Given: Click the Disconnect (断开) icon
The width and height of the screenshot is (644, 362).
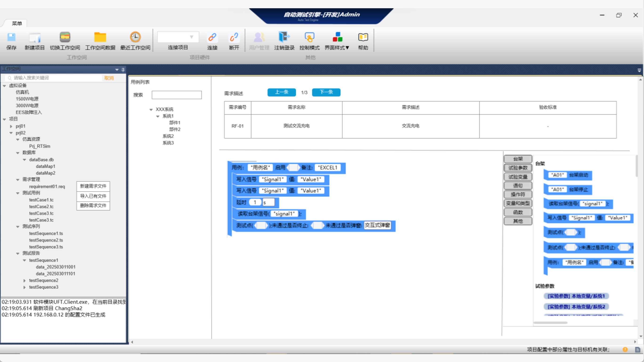Looking at the screenshot, I should tap(234, 37).
